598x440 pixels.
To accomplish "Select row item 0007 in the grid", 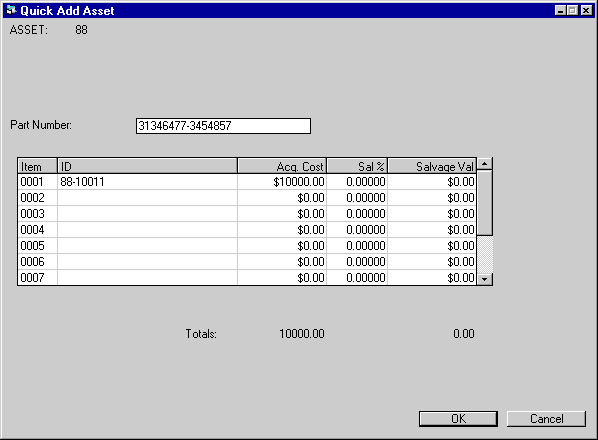I will pyautogui.click(x=247, y=278).
